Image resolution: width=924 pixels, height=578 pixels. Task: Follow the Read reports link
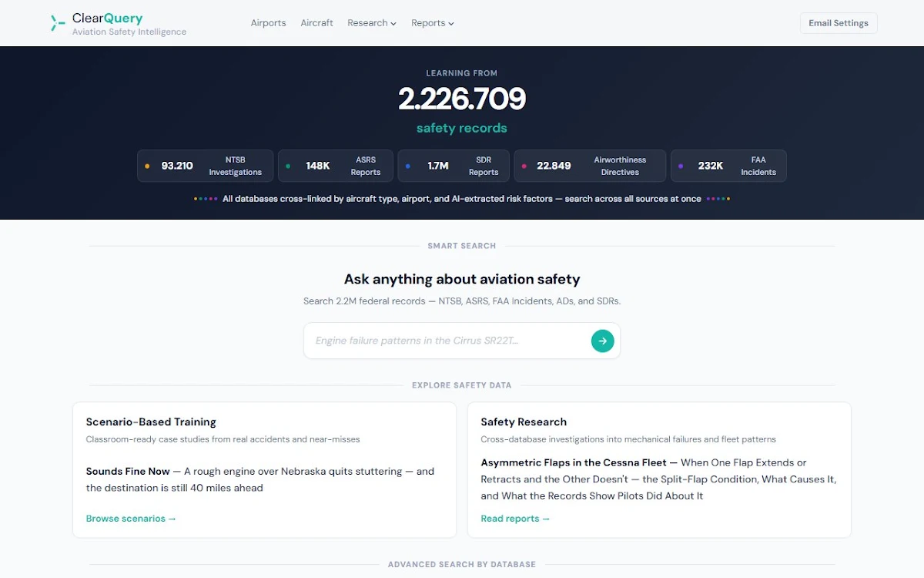tap(515, 519)
